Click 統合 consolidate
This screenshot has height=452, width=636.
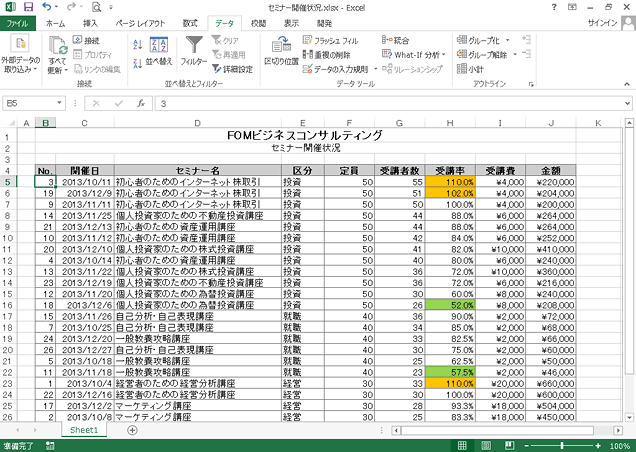click(x=395, y=40)
